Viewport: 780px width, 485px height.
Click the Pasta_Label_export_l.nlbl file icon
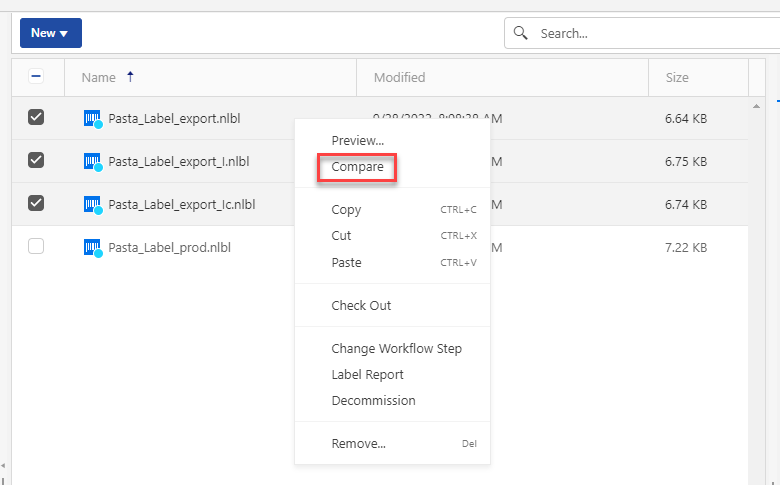click(93, 161)
